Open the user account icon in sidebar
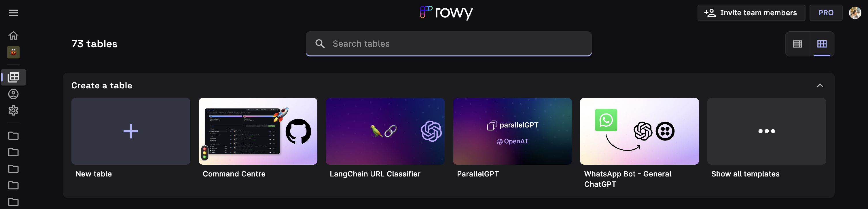 pyautogui.click(x=13, y=94)
